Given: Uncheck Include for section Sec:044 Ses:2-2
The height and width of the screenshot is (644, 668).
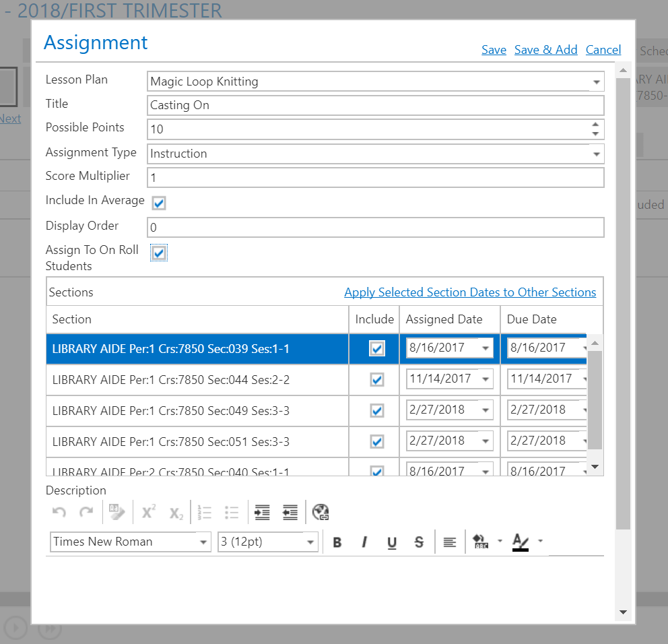Looking at the screenshot, I should (377, 380).
